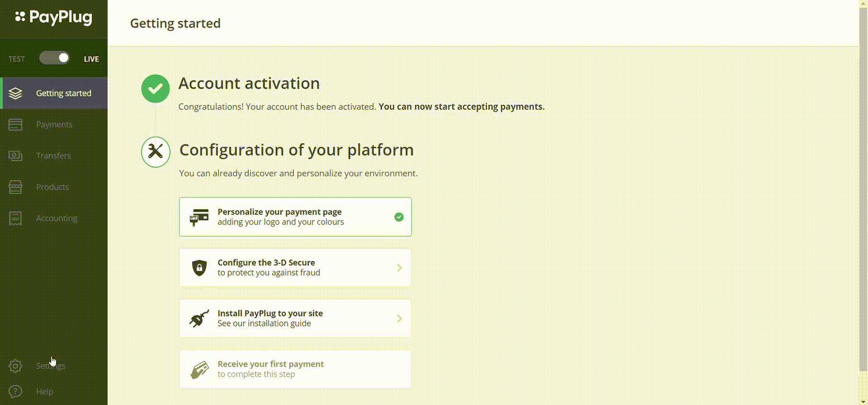Click the plug icon for Install PayPlug

click(199, 318)
